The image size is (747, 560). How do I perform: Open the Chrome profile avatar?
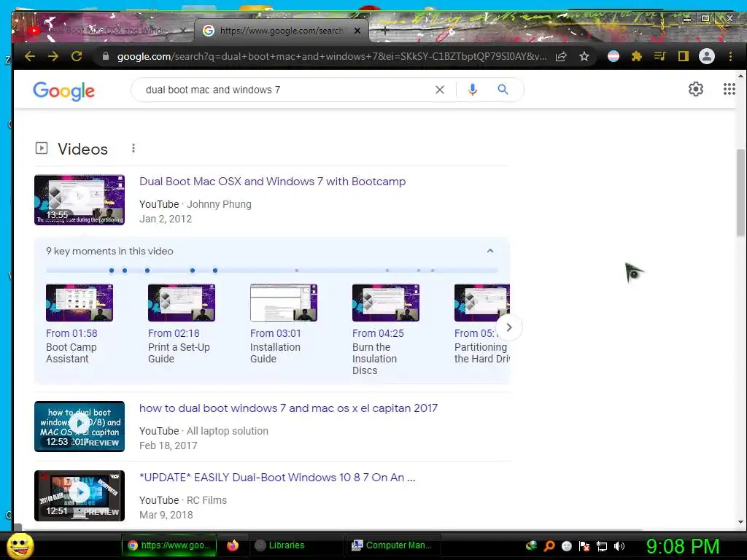point(706,57)
